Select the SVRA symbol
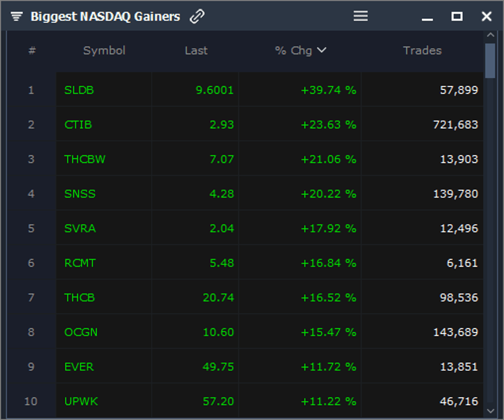 [80, 228]
